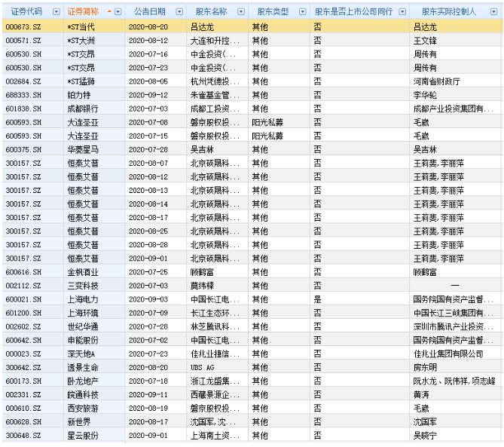Select 是 value in 上海电力 row
The width and height of the screenshot is (504, 447).
point(317,299)
